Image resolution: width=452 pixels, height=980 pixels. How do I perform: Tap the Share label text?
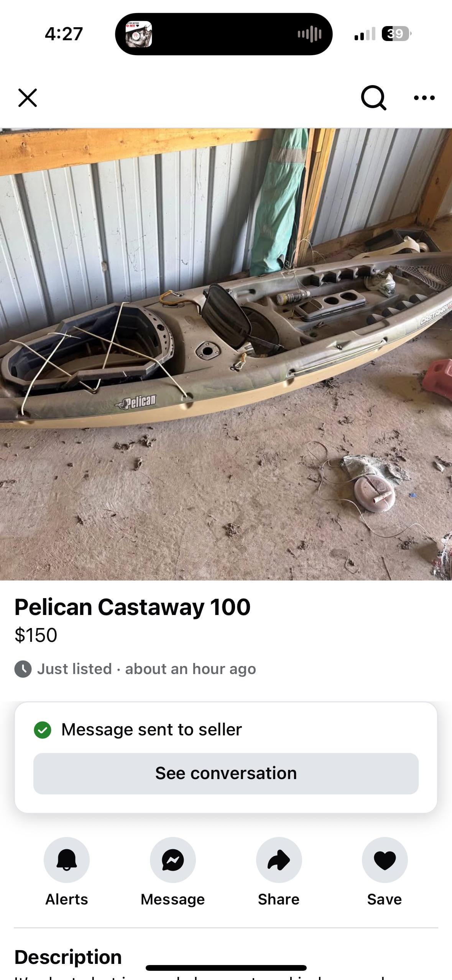click(279, 899)
